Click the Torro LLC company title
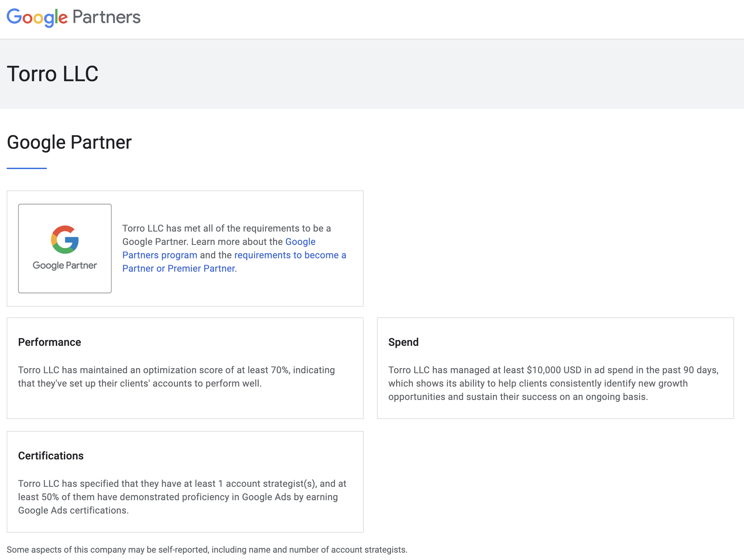The image size is (744, 560). [52, 74]
